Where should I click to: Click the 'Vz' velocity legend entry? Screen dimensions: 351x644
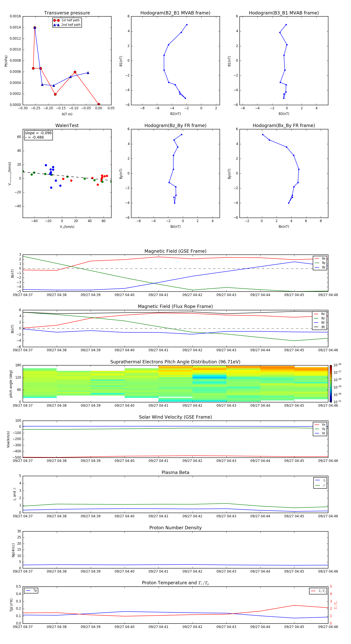tap(320, 433)
